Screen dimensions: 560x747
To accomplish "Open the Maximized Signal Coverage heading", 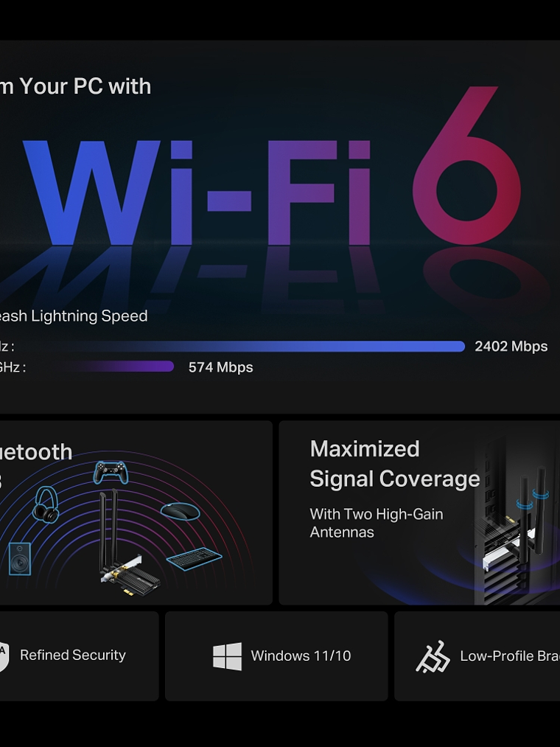I will coord(395,464).
